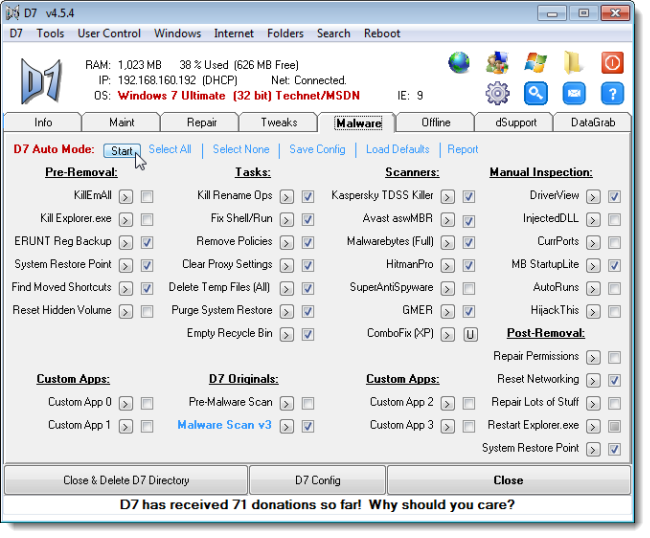Click the Save Config link

(317, 149)
